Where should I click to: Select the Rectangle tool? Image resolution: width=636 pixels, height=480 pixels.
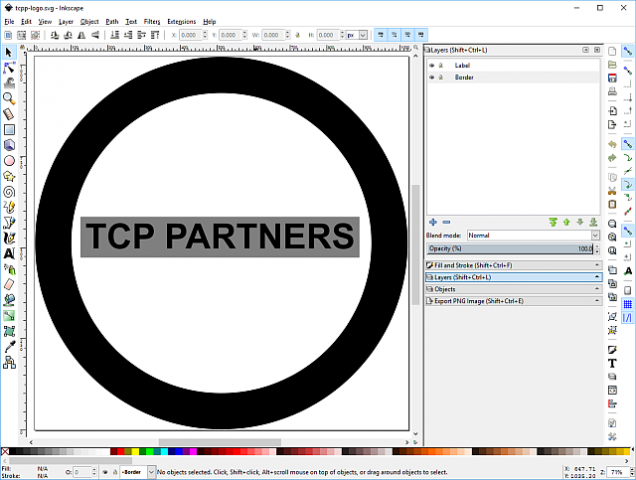click(9, 129)
